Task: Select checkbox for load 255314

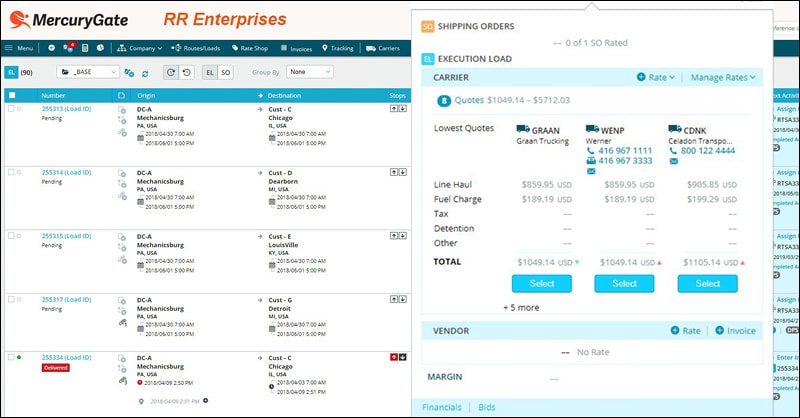Action: [x=11, y=172]
